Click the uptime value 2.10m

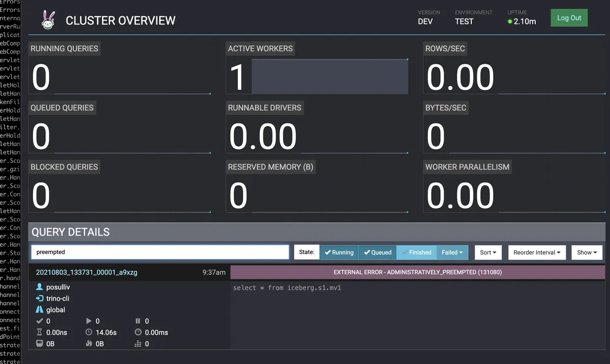525,22
